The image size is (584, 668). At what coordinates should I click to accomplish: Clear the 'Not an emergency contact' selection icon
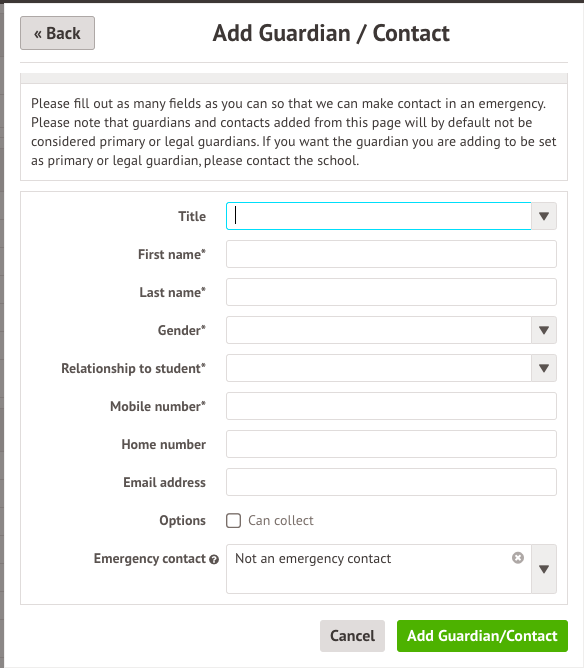(518, 558)
